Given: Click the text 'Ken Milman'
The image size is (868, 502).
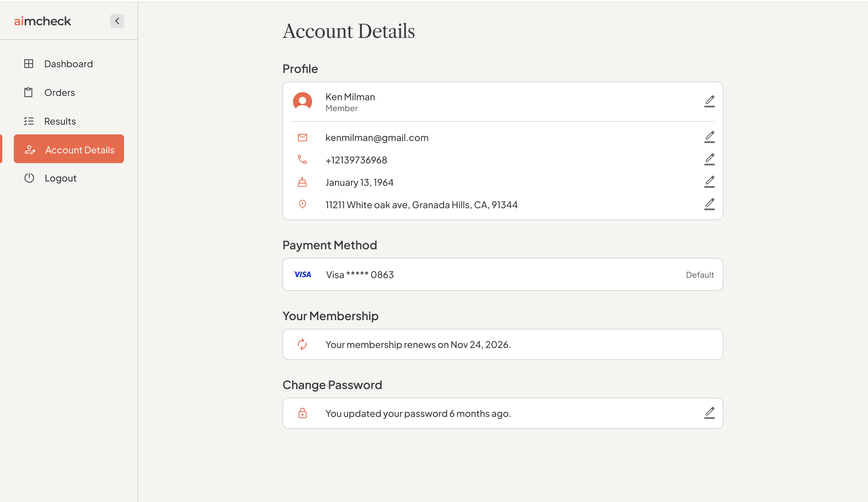Looking at the screenshot, I should coord(350,97).
